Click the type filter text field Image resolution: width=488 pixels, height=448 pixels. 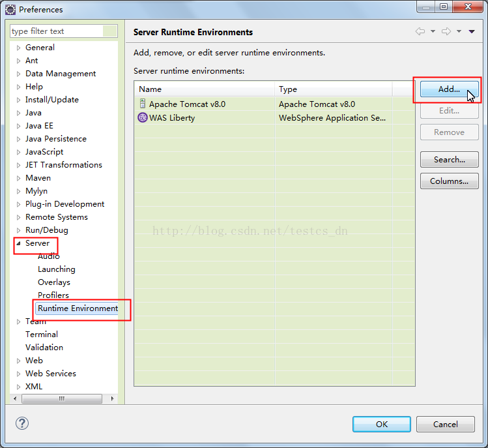click(x=57, y=31)
